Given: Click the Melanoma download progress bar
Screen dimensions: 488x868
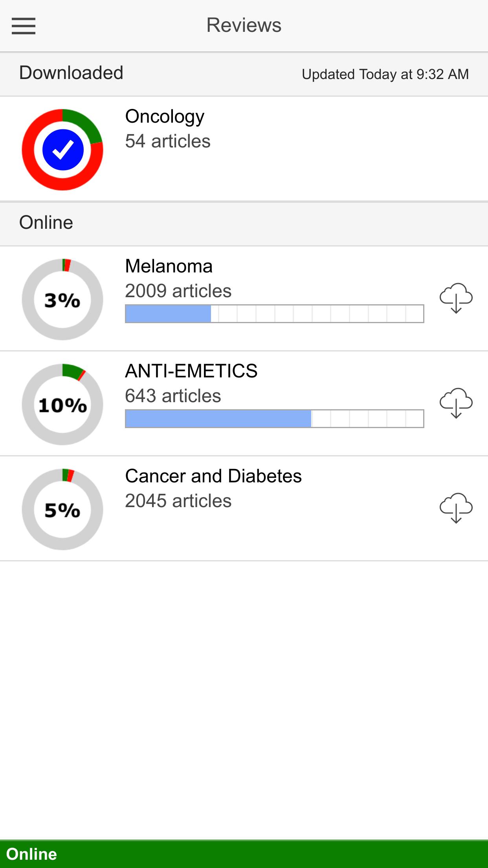Looking at the screenshot, I should point(274,314).
